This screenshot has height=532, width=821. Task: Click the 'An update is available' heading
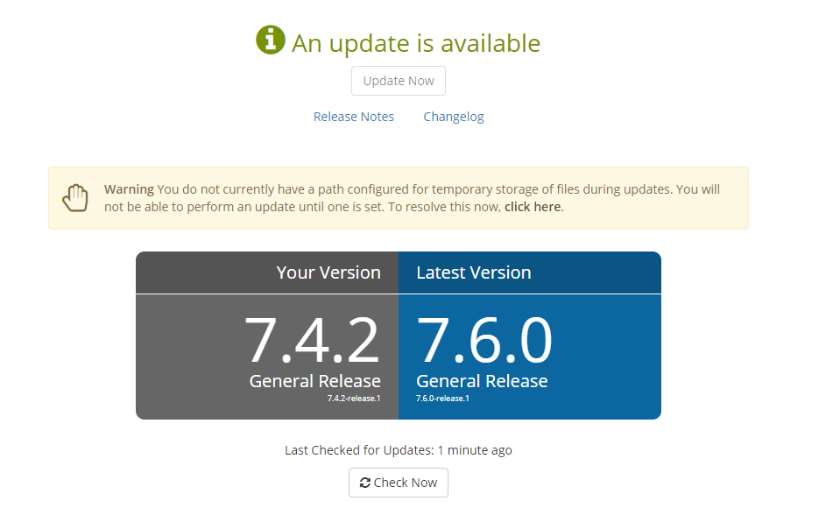tap(416, 43)
